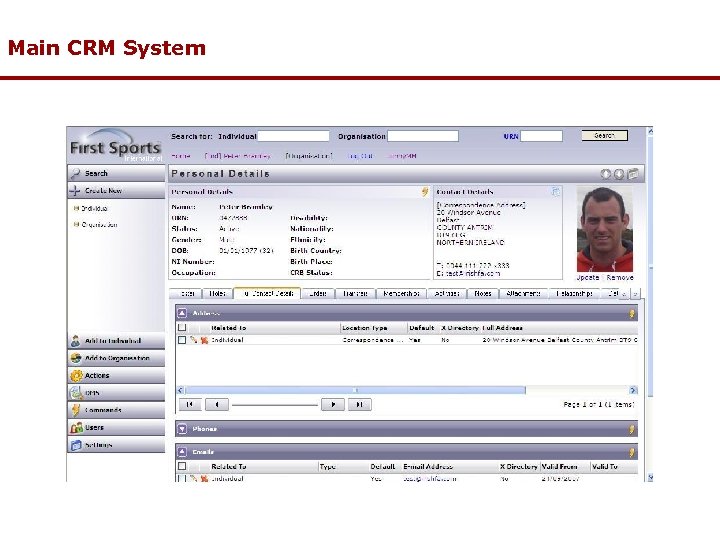Image resolution: width=720 pixels, height=540 pixels.
Task: Collapse the Emails section
Action: click(x=182, y=452)
